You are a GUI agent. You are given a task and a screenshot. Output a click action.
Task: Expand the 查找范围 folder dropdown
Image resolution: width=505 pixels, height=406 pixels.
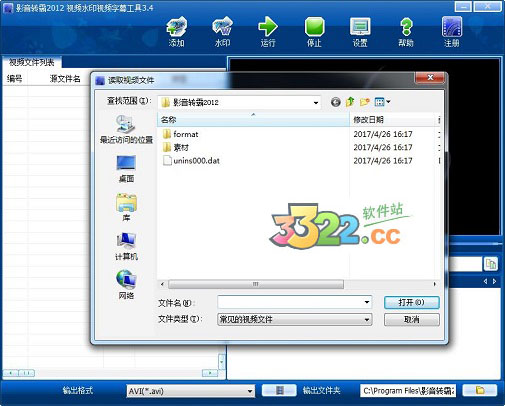(x=315, y=103)
